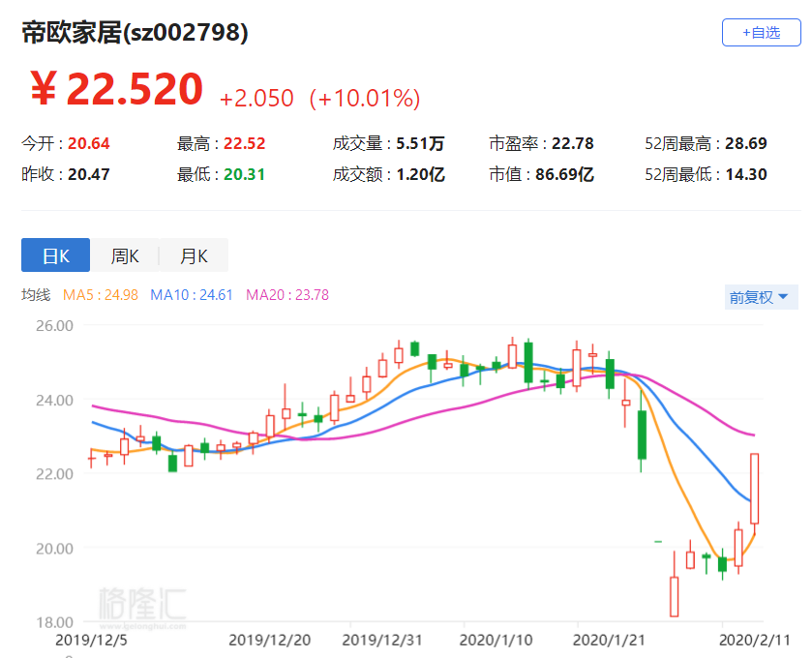812x658 pixels.
Task: Click the 24.00 y-axis label
Action: tap(54, 401)
